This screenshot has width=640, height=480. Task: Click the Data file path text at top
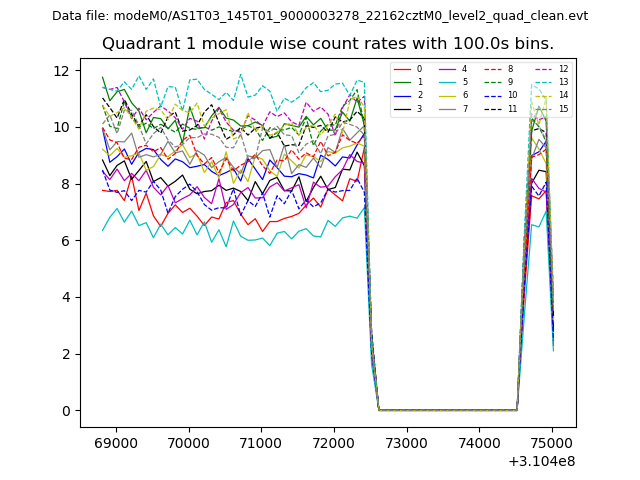click(320, 16)
